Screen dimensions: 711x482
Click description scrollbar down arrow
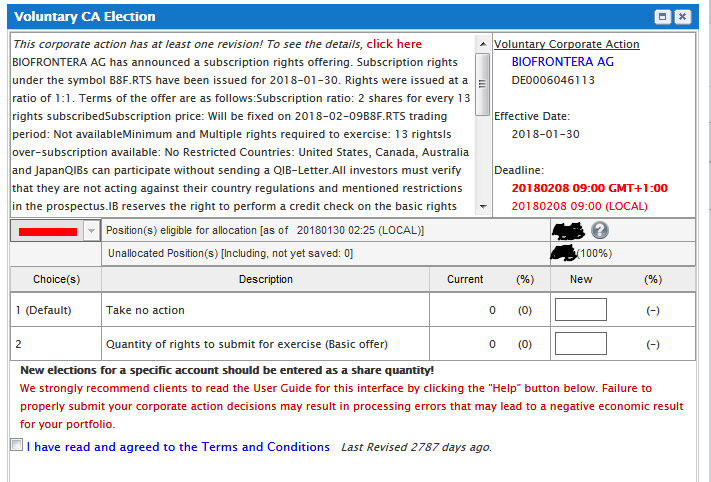click(x=483, y=207)
